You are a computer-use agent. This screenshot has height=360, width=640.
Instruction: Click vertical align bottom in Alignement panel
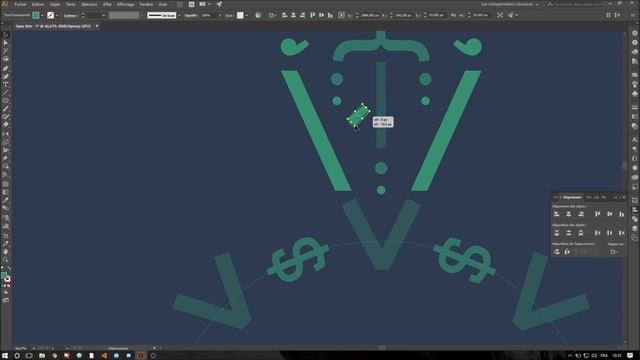pos(621,214)
